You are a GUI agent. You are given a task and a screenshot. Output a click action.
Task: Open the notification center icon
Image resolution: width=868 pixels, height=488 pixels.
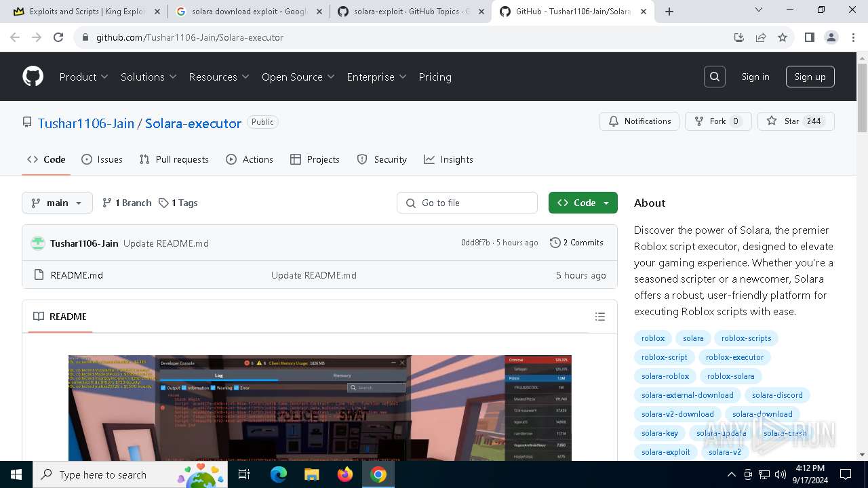[x=846, y=474]
